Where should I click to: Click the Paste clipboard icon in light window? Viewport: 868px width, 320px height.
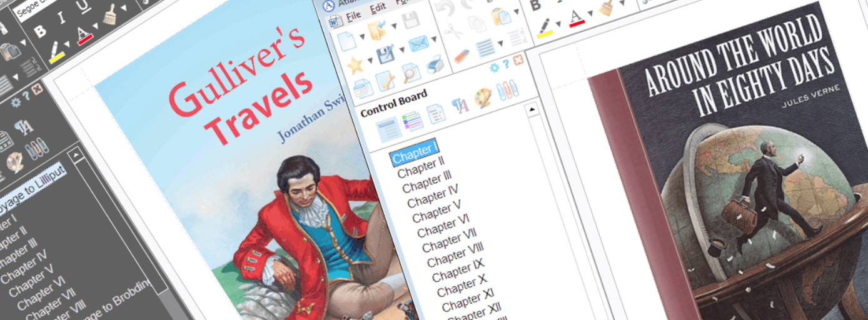coord(500,17)
